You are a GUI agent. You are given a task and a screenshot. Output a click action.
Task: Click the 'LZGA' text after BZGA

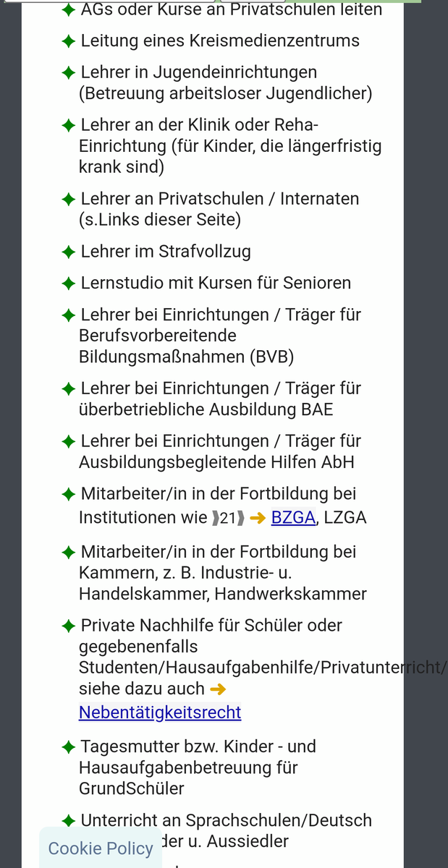pos(345,518)
